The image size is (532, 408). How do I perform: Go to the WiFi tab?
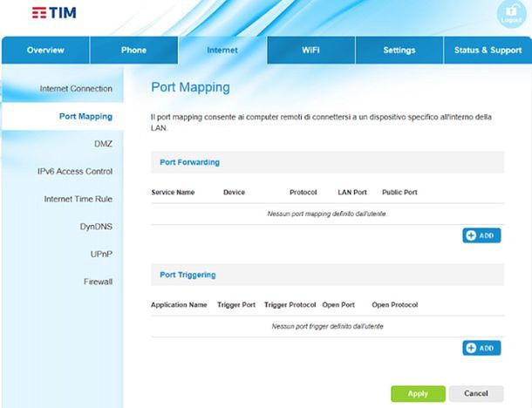coord(310,51)
